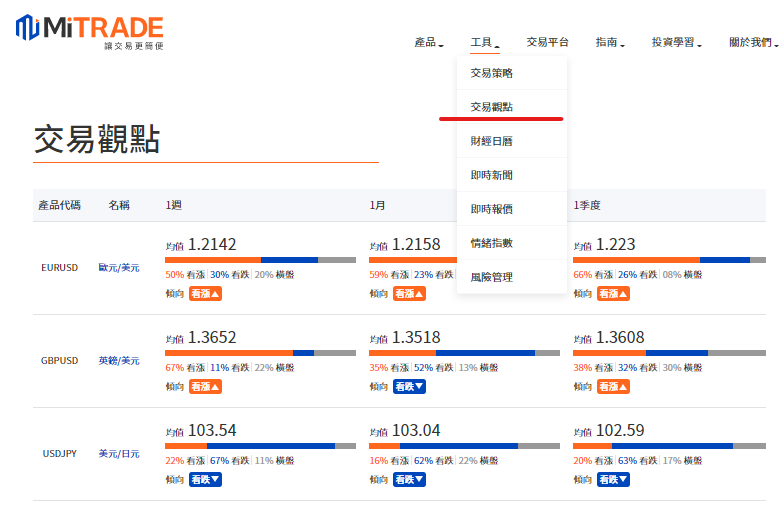Choose 財經日曆 in the dropdown
The width and height of the screenshot is (784, 508).
pyautogui.click(x=492, y=141)
